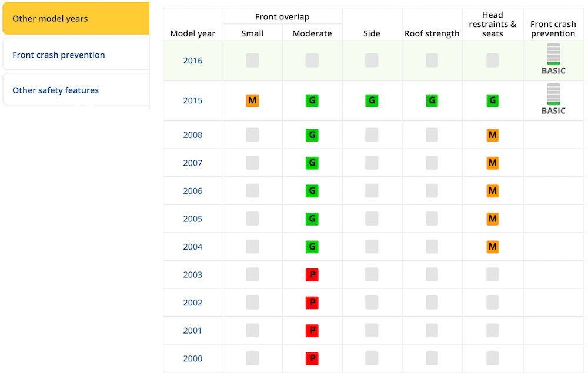Click the 2008 side unrated gray box
Viewport: 588px width, 373px height.
pos(372,135)
